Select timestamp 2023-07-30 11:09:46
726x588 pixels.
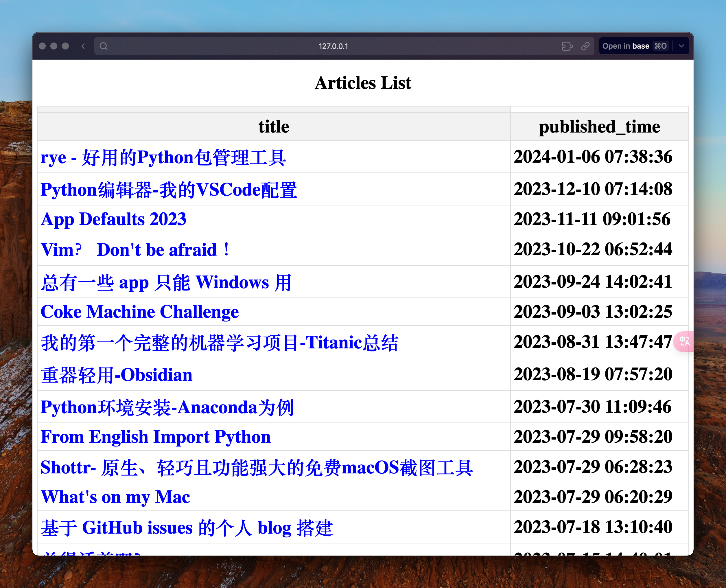[593, 407]
